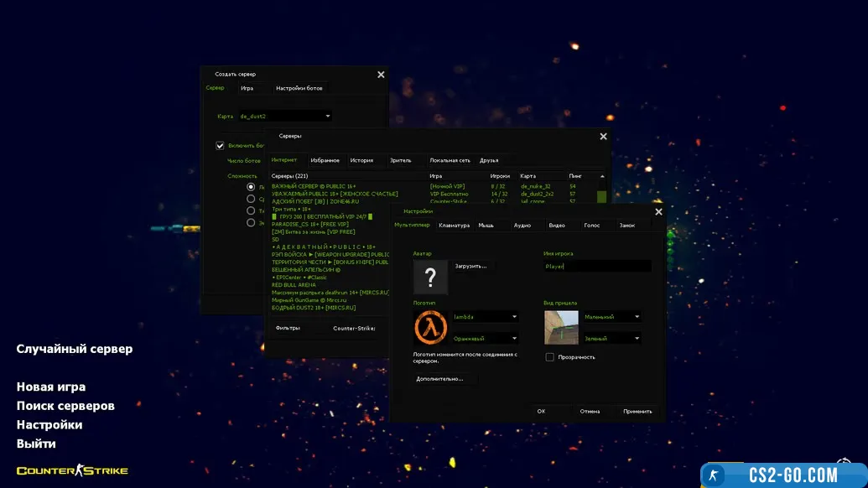Close the Создать сервер dialog
Viewport: 868px width, 488px height.
point(381,75)
